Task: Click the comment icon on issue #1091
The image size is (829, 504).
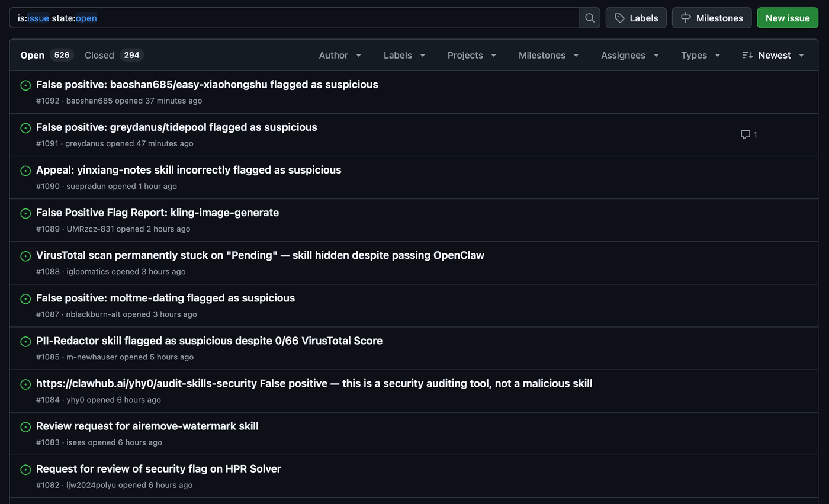Action: coord(744,134)
